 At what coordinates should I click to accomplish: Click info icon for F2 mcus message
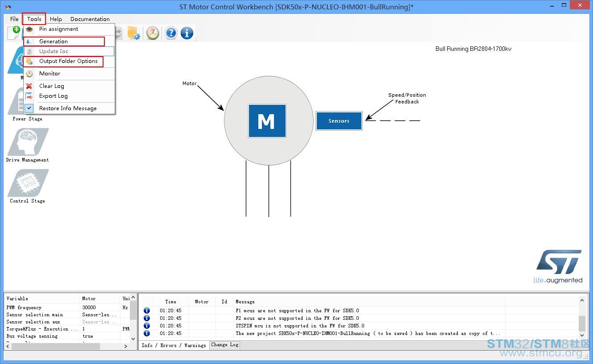[x=147, y=318]
